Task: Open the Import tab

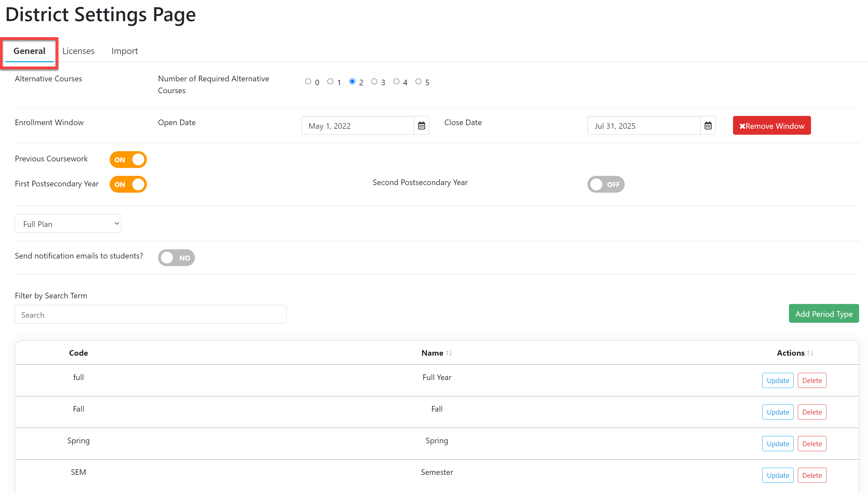Action: [124, 51]
